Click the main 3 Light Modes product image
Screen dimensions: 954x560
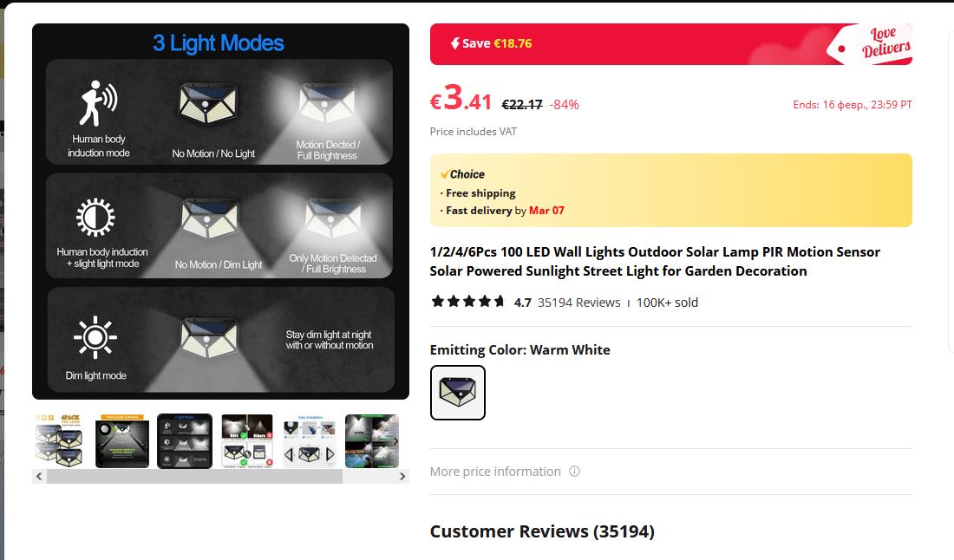point(220,211)
